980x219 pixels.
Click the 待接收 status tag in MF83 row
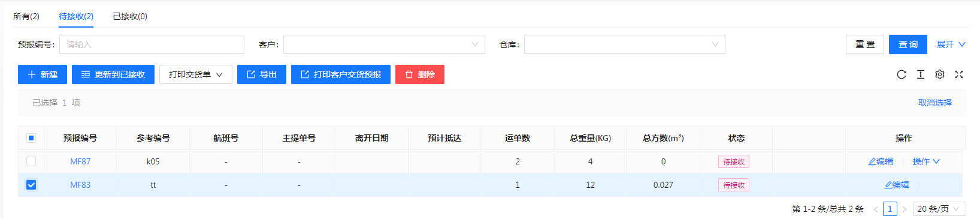[734, 185]
